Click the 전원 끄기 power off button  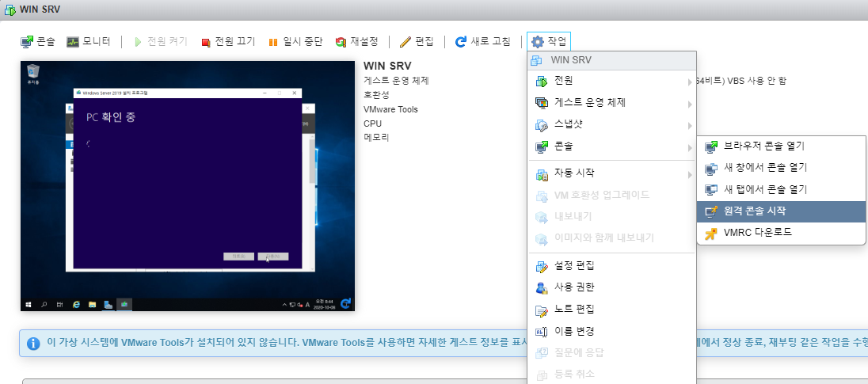pyautogui.click(x=228, y=41)
